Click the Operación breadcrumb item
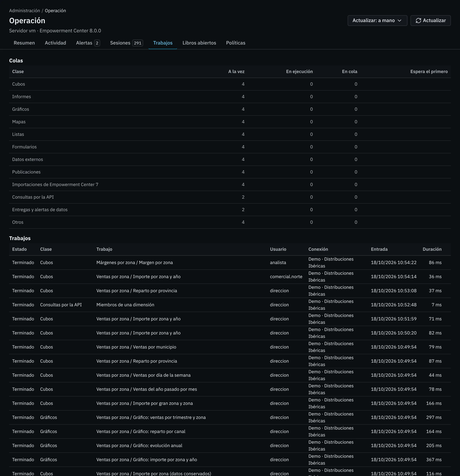460x476 pixels. pyautogui.click(x=55, y=11)
